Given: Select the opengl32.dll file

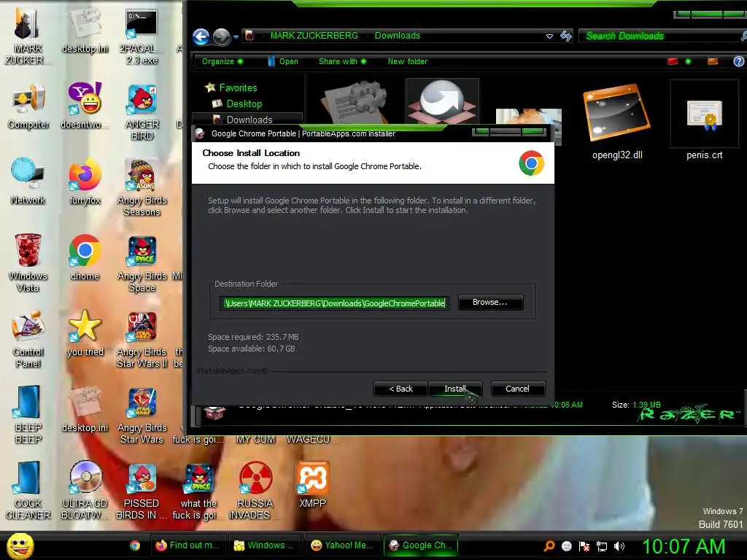Looking at the screenshot, I should click(x=617, y=122).
